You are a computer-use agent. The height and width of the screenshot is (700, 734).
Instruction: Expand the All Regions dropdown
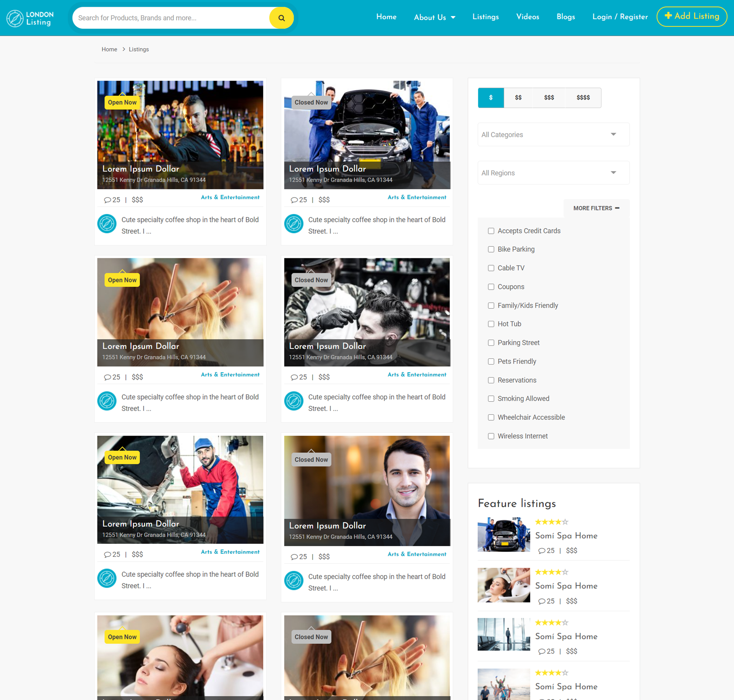(x=553, y=173)
